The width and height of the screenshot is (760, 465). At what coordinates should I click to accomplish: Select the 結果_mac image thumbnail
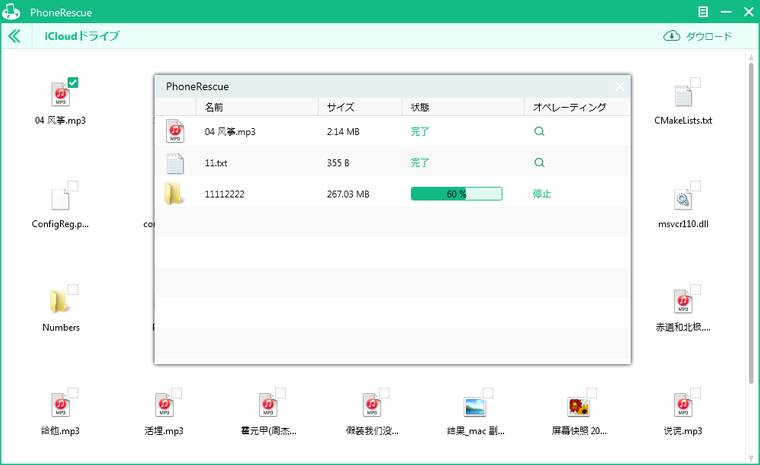click(x=475, y=407)
